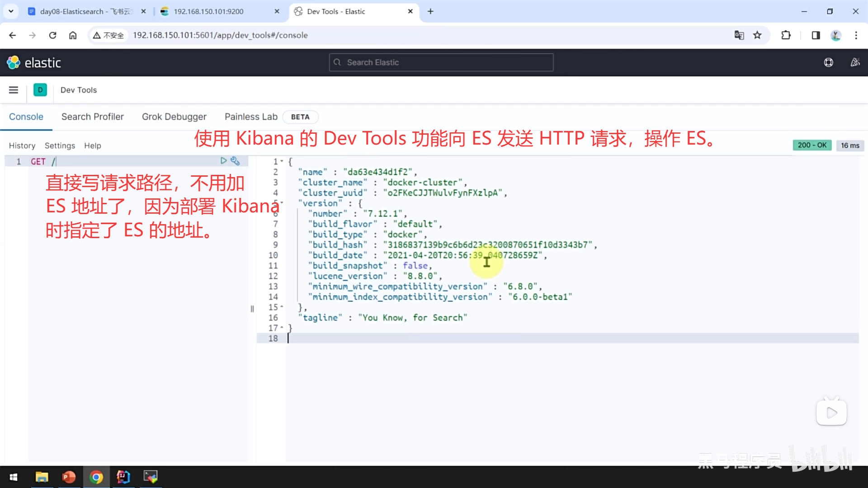Click the browser translate page icon
The image size is (868, 488).
coord(739,35)
